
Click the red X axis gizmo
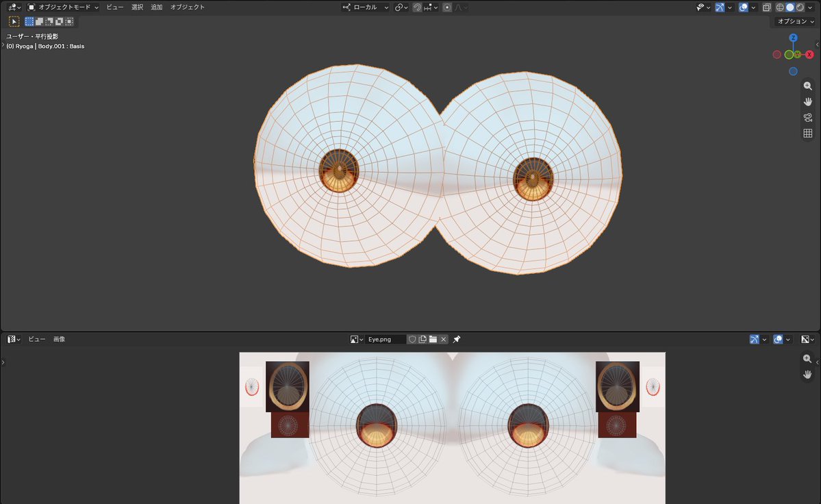point(809,54)
